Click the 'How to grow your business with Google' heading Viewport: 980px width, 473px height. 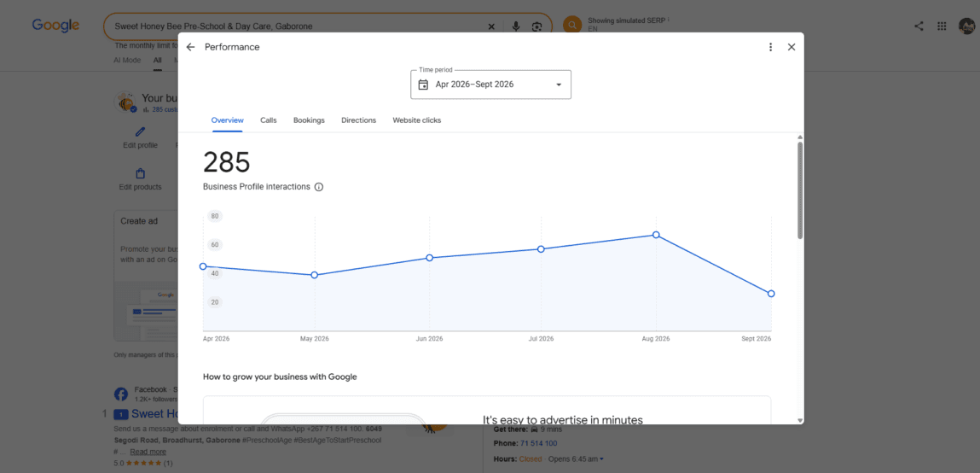pos(280,377)
